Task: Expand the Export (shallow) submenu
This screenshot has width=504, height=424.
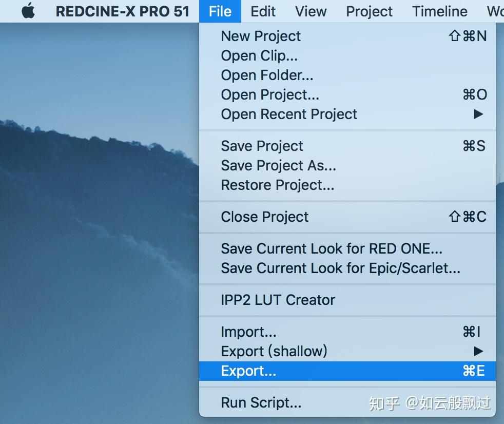Action: point(274,351)
